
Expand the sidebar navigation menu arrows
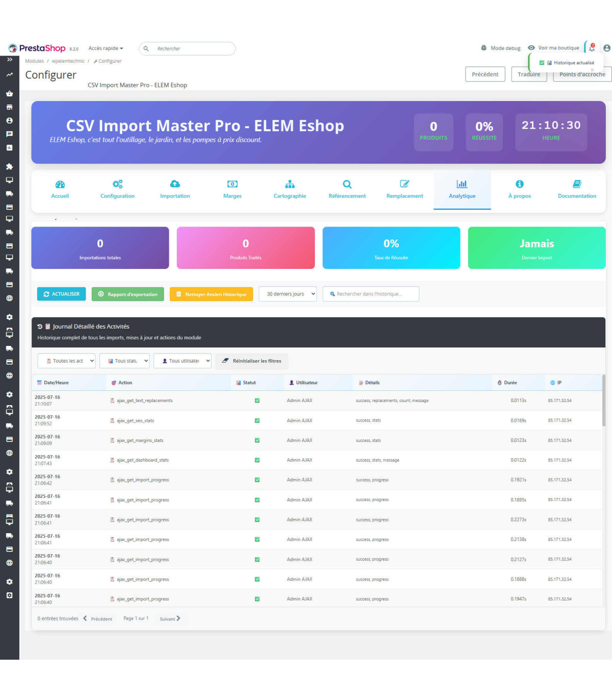point(9,60)
